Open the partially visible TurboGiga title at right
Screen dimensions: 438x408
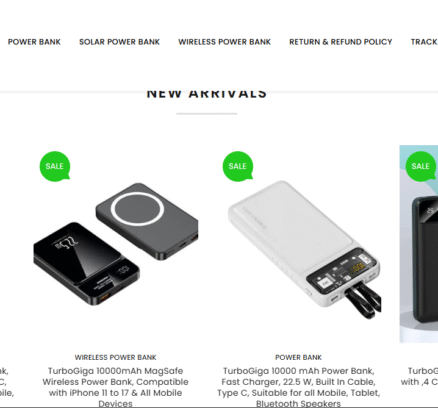click(x=419, y=376)
